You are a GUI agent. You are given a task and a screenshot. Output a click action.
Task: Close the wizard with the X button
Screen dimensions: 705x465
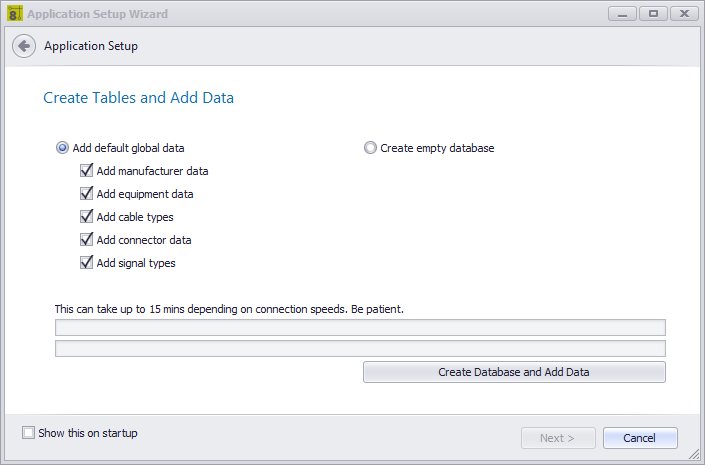(x=684, y=14)
